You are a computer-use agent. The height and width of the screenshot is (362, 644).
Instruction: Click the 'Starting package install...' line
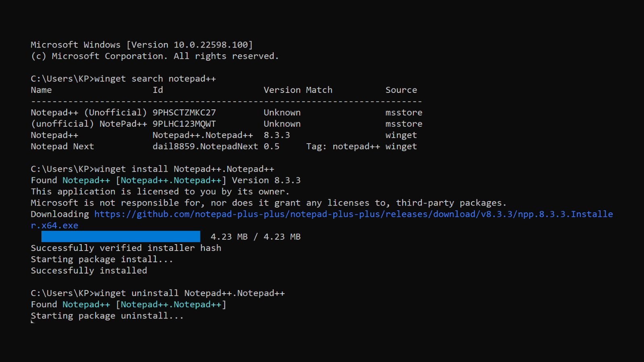pos(102,259)
